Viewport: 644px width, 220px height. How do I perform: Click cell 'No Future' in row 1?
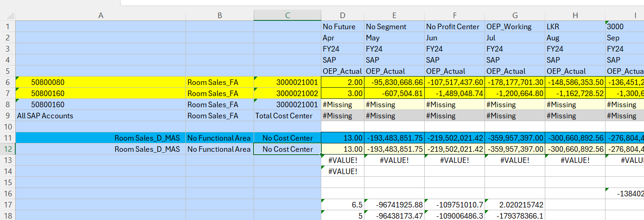click(x=343, y=26)
